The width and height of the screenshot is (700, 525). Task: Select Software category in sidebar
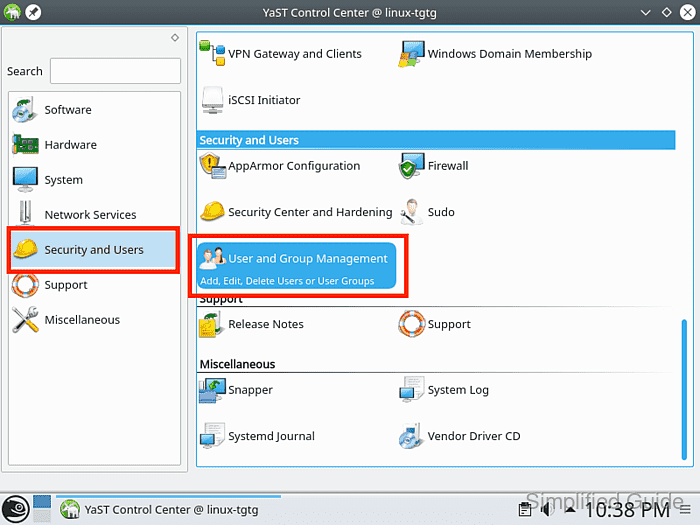pos(94,110)
